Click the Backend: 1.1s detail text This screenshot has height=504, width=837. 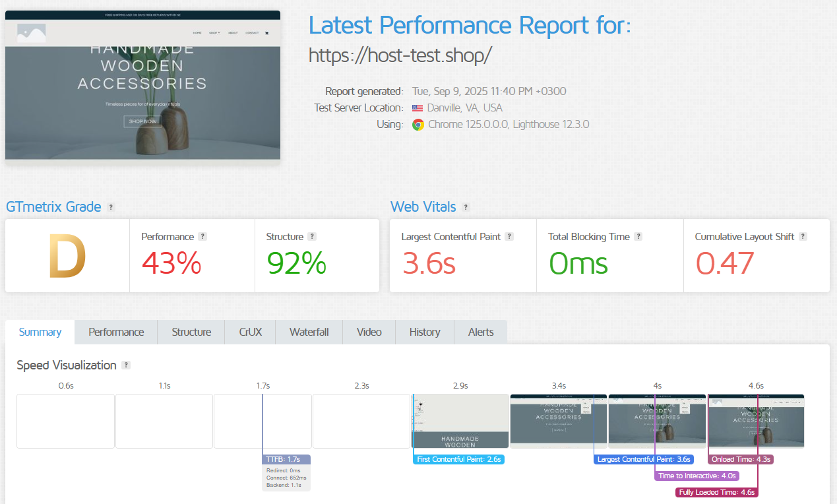click(x=284, y=485)
